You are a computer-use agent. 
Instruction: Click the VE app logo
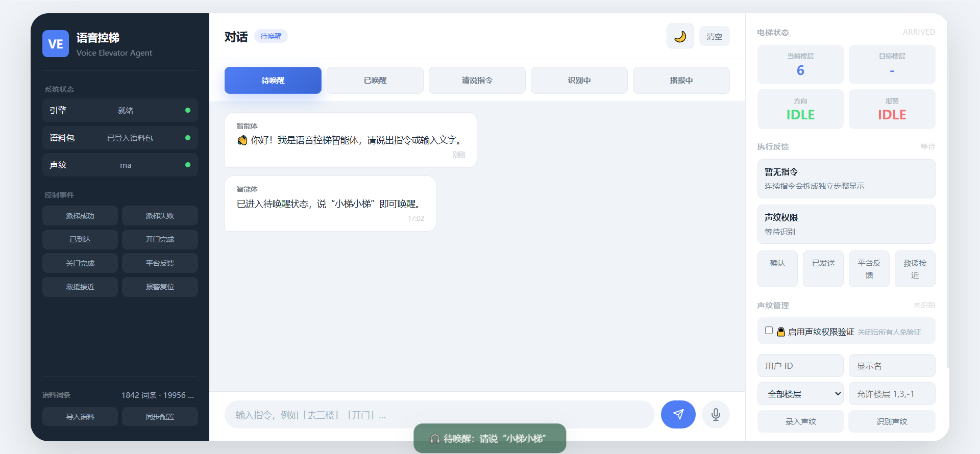56,44
